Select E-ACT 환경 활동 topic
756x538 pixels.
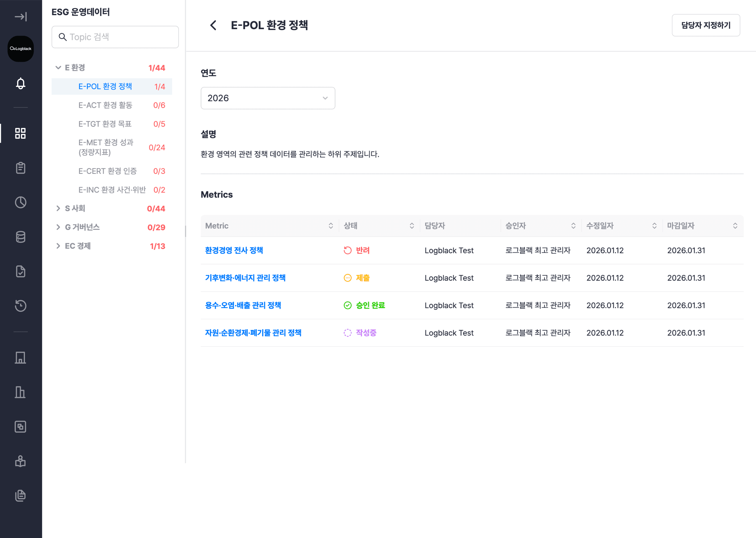(x=105, y=105)
